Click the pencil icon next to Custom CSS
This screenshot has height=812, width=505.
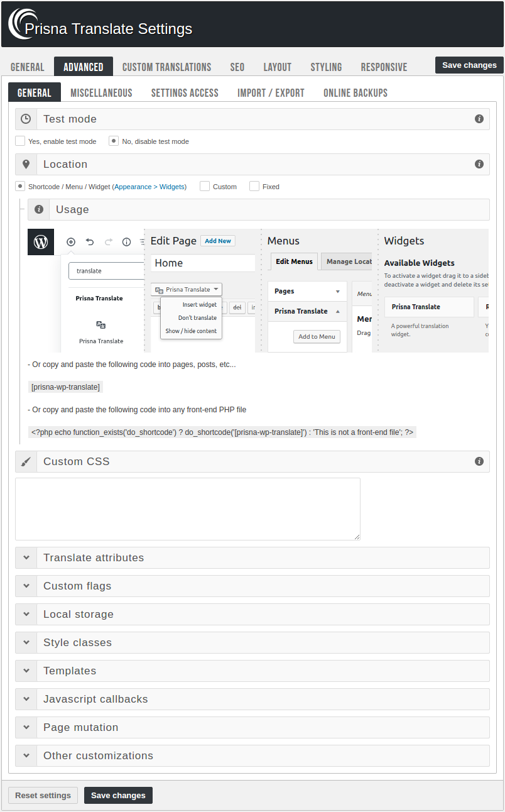(x=26, y=461)
